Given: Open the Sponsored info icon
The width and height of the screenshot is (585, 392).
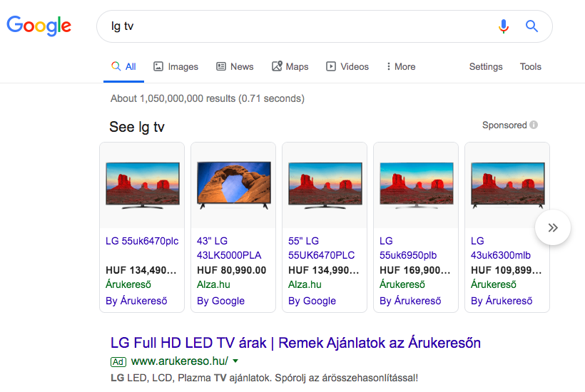Looking at the screenshot, I should pos(534,125).
